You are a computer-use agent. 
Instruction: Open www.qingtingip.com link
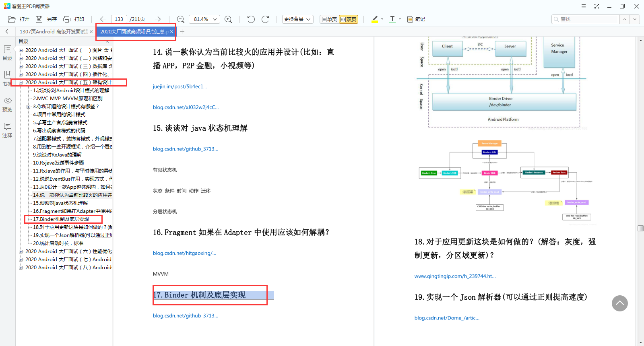click(455, 276)
